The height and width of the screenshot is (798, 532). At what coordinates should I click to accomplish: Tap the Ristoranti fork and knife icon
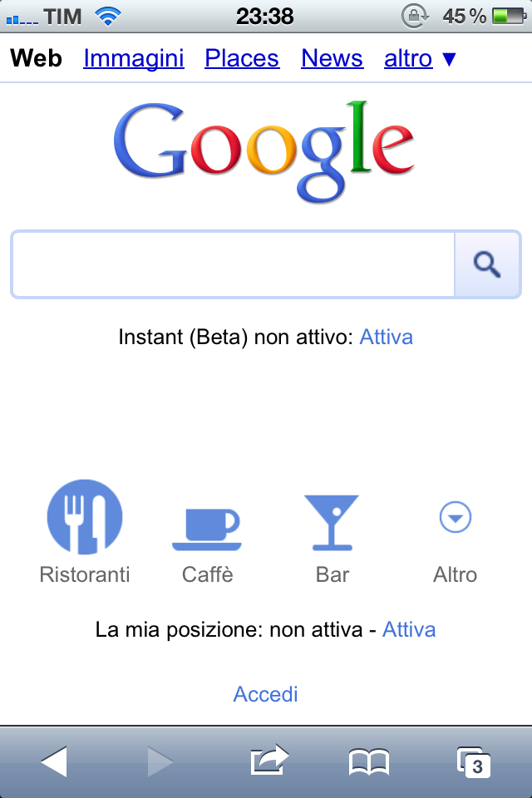(85, 516)
